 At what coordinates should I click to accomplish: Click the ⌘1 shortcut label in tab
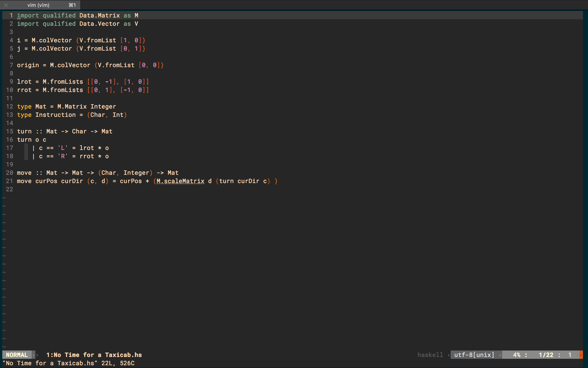pyautogui.click(x=72, y=5)
